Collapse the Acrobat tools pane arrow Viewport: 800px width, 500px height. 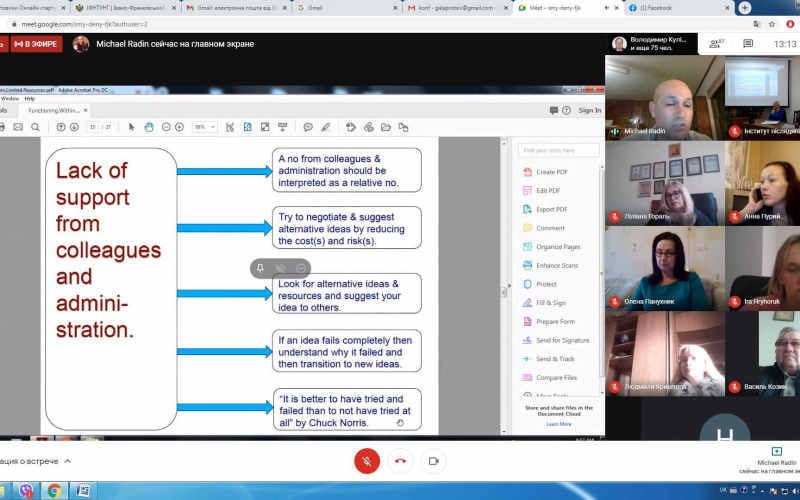[x=509, y=286]
